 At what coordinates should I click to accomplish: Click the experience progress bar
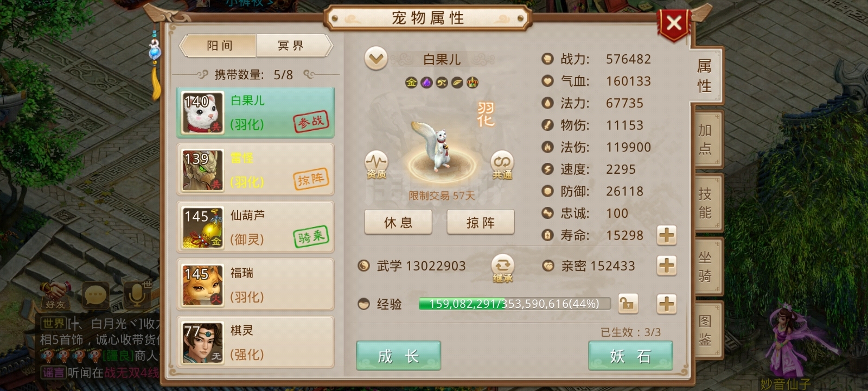(x=514, y=304)
